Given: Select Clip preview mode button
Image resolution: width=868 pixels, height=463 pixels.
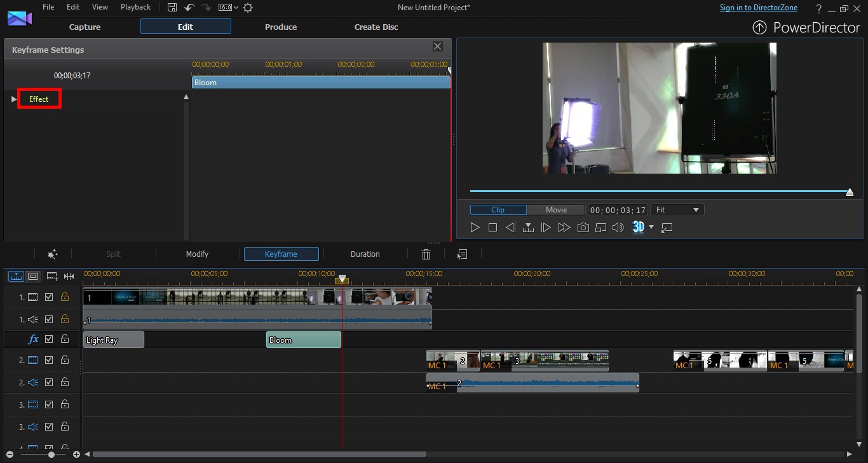Looking at the screenshot, I should click(x=498, y=210).
